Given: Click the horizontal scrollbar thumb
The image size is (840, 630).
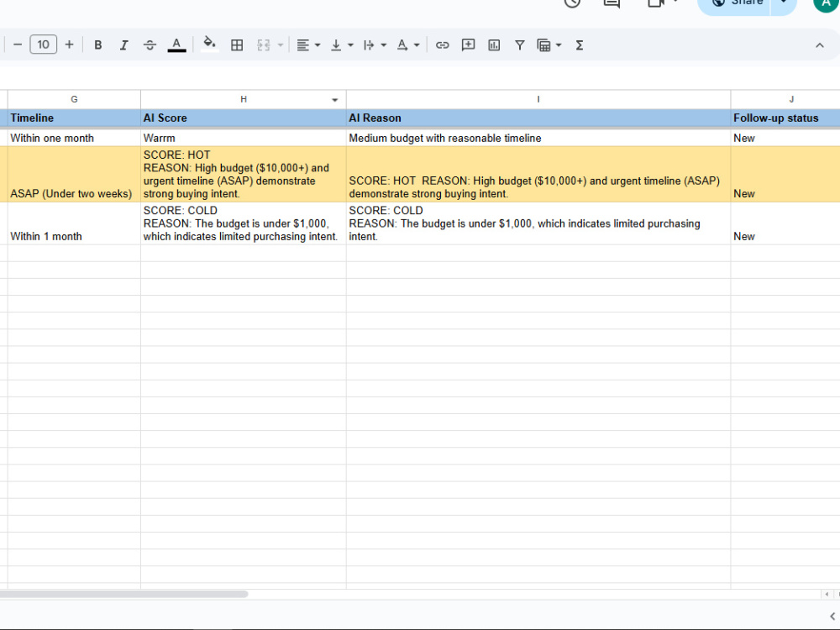Looking at the screenshot, I should [x=123, y=594].
